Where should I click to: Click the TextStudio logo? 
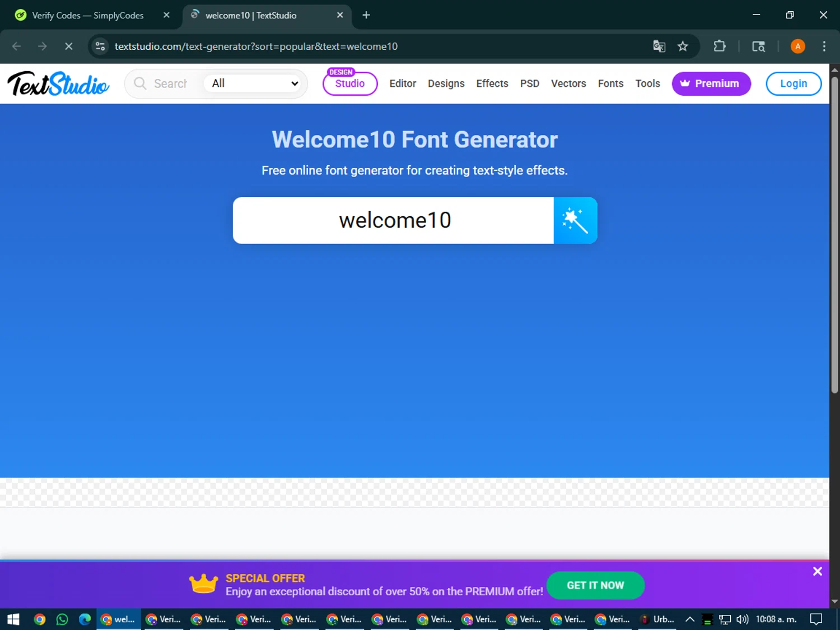click(58, 83)
